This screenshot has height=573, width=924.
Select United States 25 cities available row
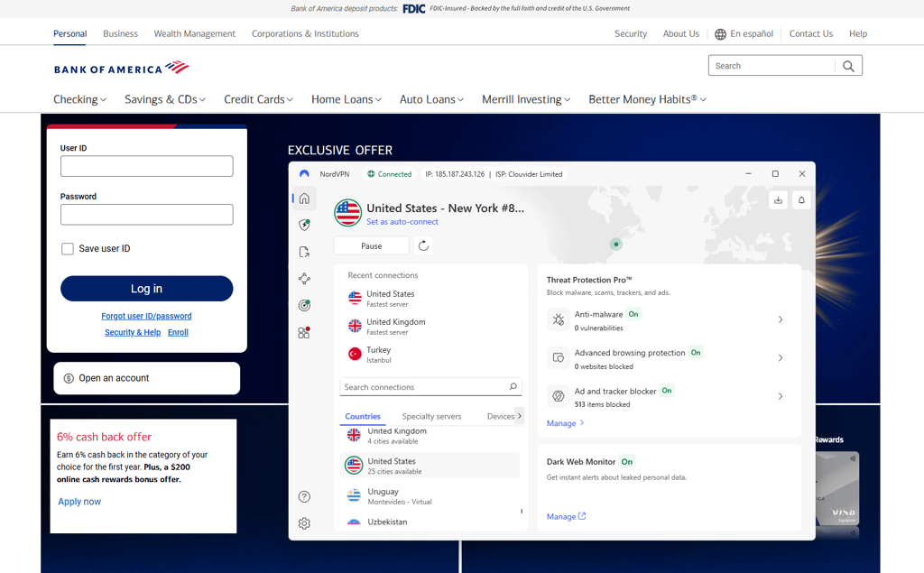tap(430, 466)
